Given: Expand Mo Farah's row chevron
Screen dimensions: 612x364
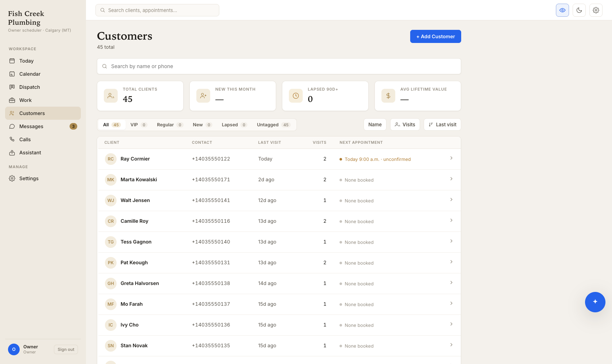Looking at the screenshot, I should pyautogui.click(x=451, y=303).
